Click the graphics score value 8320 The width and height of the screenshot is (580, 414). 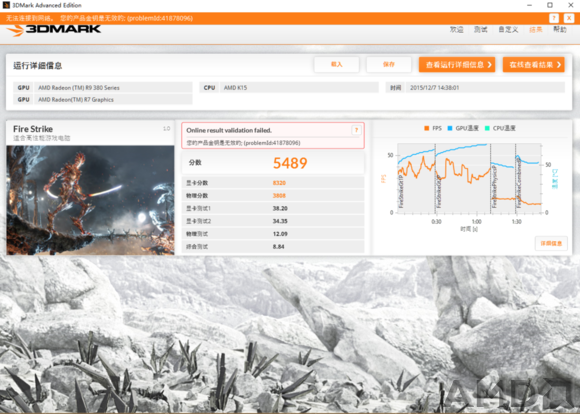coord(279,183)
